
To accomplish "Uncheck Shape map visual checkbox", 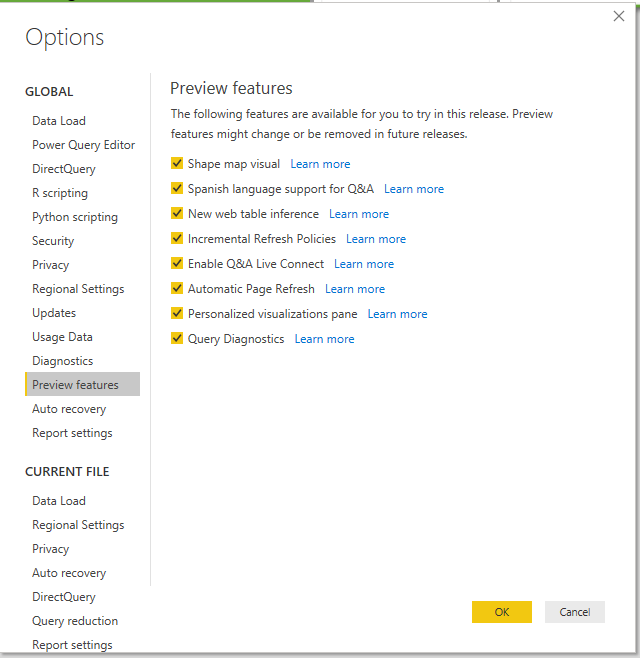I will [x=177, y=163].
